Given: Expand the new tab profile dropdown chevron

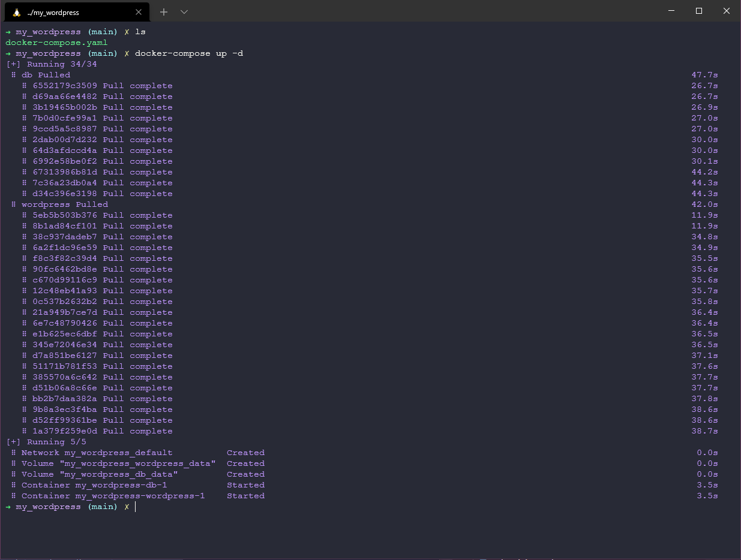Looking at the screenshot, I should [x=184, y=12].
